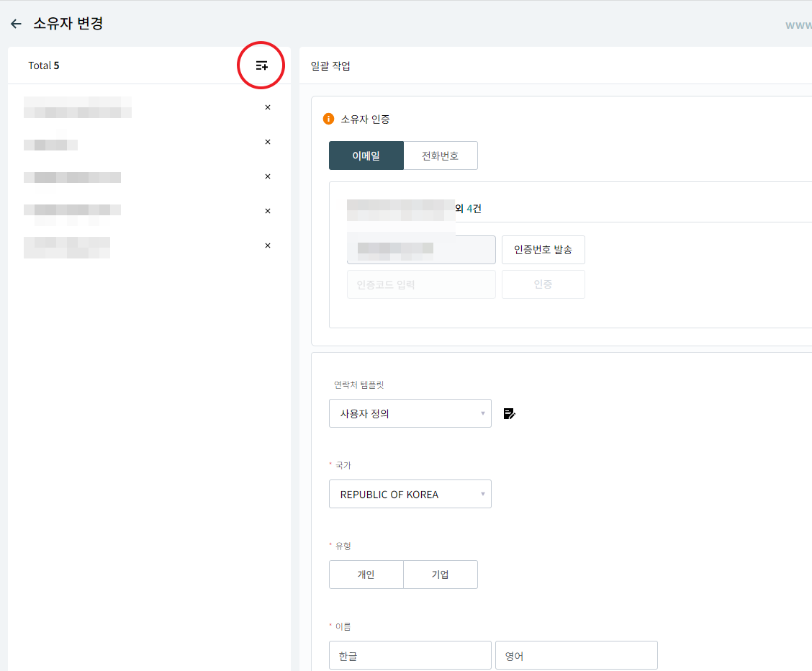The image size is (812, 671).
Task: Remove the third domain in the list
Action: pos(268,176)
